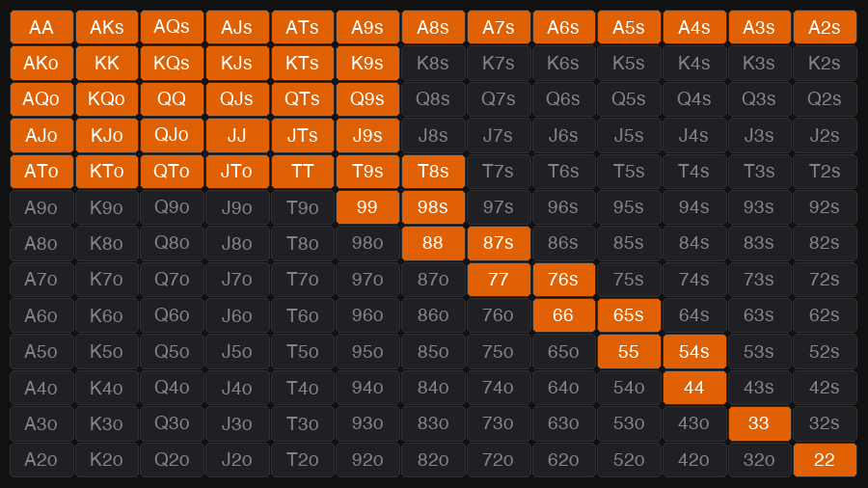Toggle the A2s hand cell
Screen dimensions: 868x488
(x=825, y=27)
